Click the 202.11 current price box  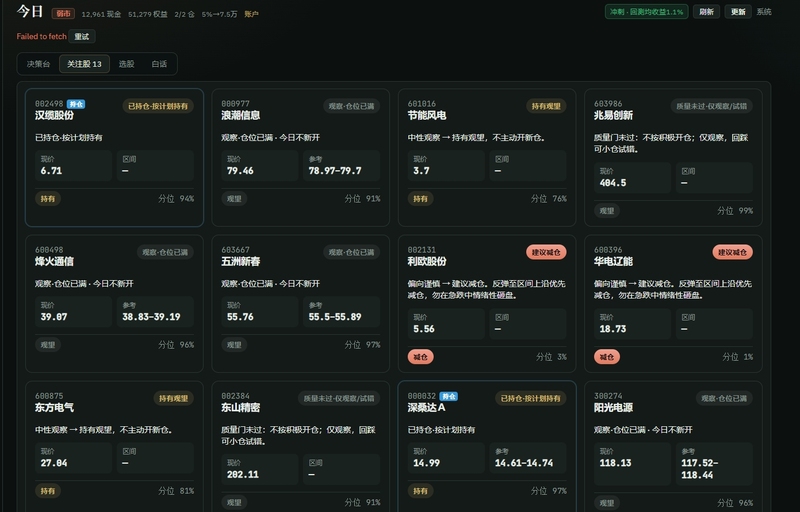[x=260, y=469]
